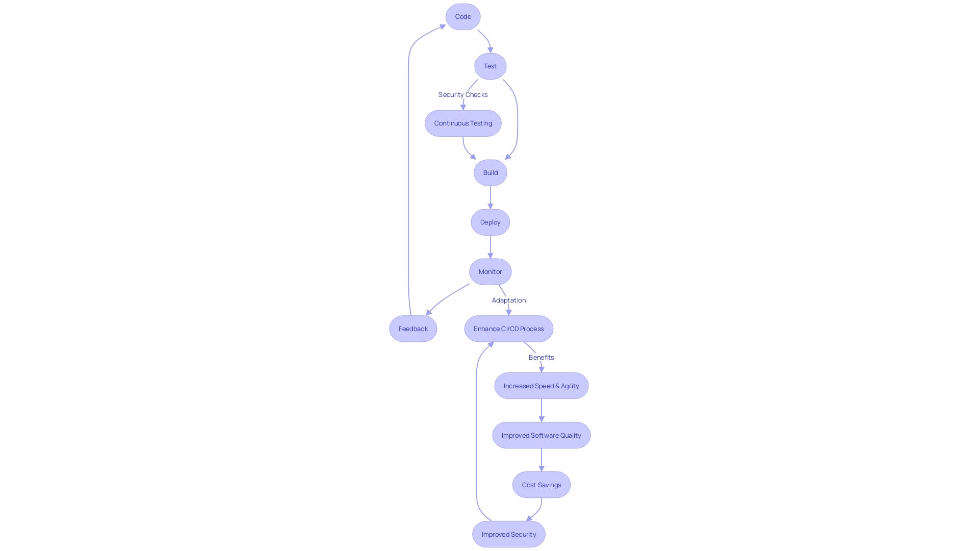
Task: Select the Improved Software Quality node
Action: [x=541, y=435]
